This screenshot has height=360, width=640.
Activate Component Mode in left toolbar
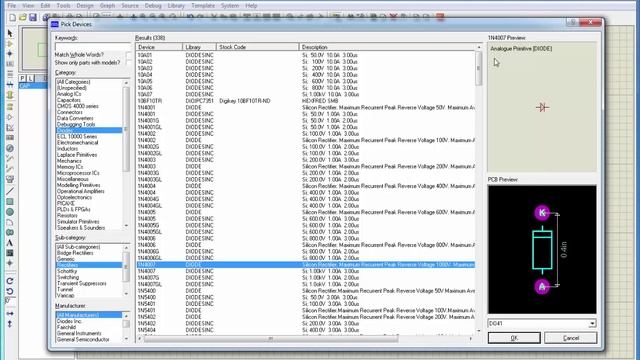coord(10,44)
